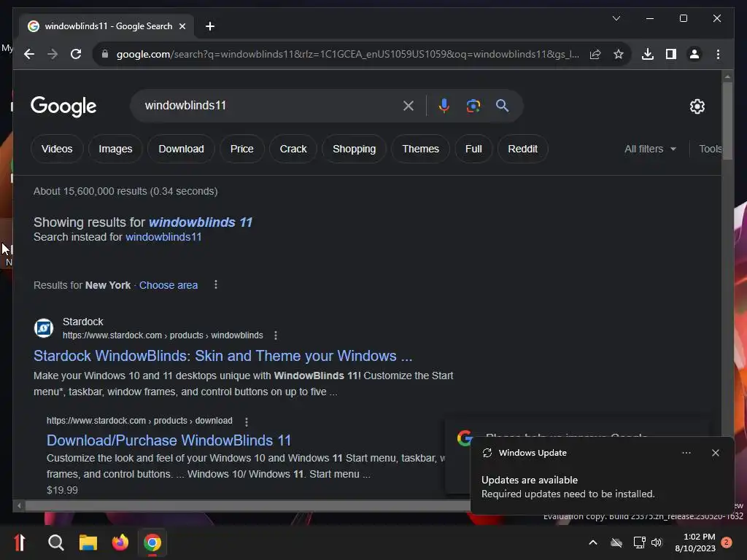Select the Price filter chip

tap(241, 149)
